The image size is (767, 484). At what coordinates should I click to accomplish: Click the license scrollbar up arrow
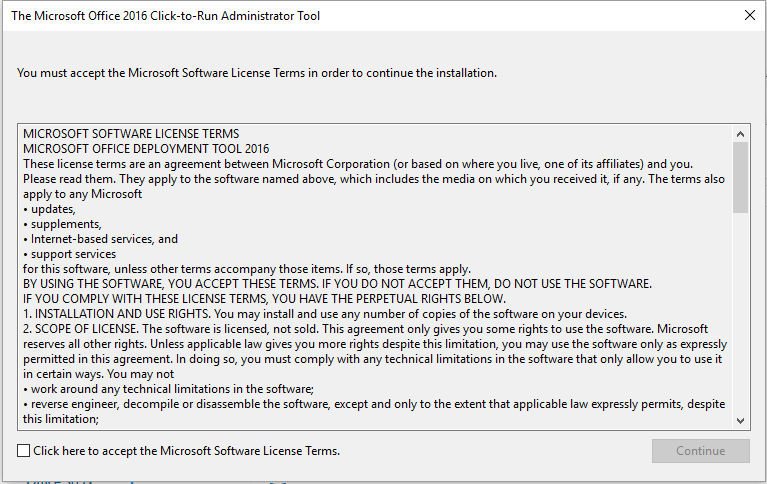pyautogui.click(x=740, y=134)
